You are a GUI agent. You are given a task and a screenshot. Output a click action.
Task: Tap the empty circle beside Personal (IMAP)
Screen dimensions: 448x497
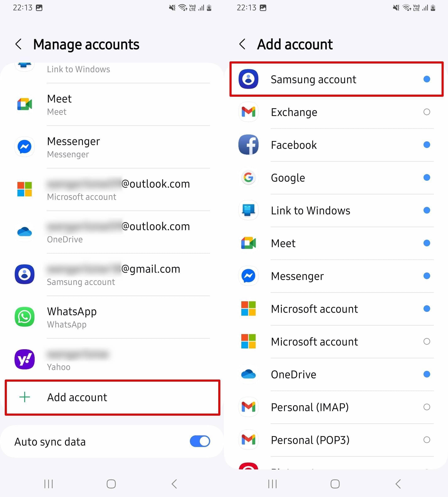coord(427,407)
